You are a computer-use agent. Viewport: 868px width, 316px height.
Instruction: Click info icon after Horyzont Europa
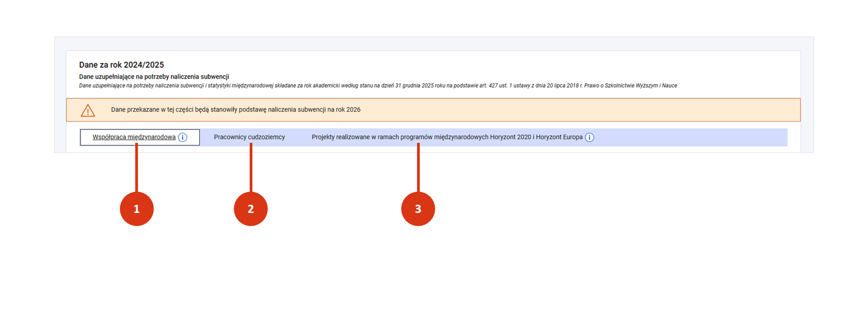tap(589, 137)
